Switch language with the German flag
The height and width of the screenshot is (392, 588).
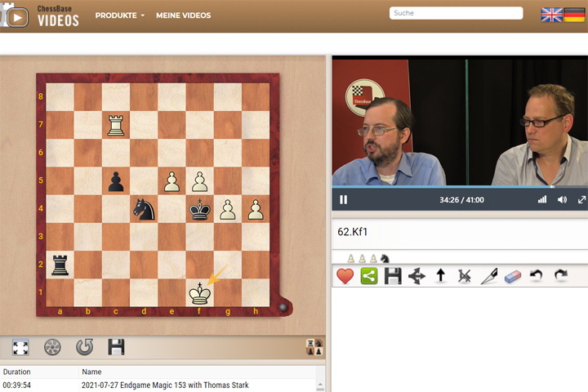pyautogui.click(x=574, y=15)
